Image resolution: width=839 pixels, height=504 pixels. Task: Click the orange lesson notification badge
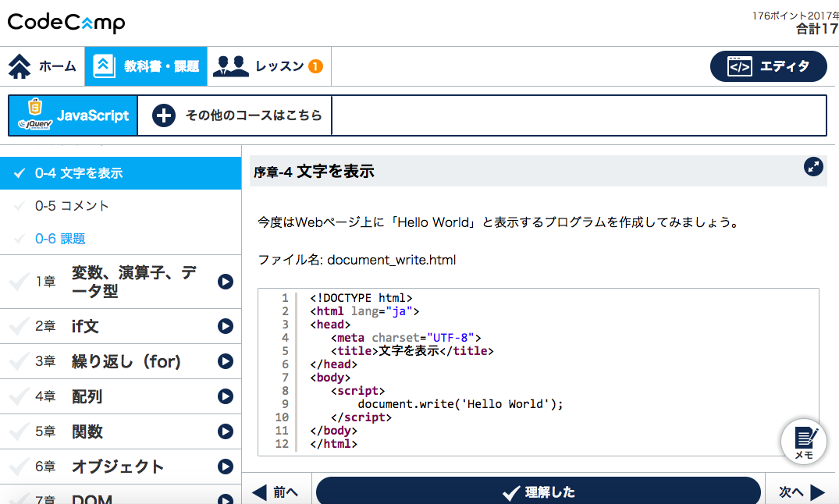click(x=315, y=66)
